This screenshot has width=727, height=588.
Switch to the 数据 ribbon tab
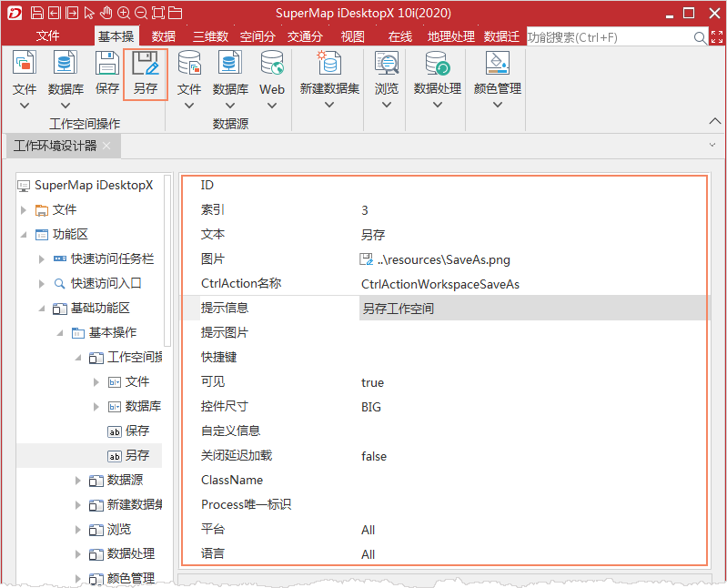[164, 36]
